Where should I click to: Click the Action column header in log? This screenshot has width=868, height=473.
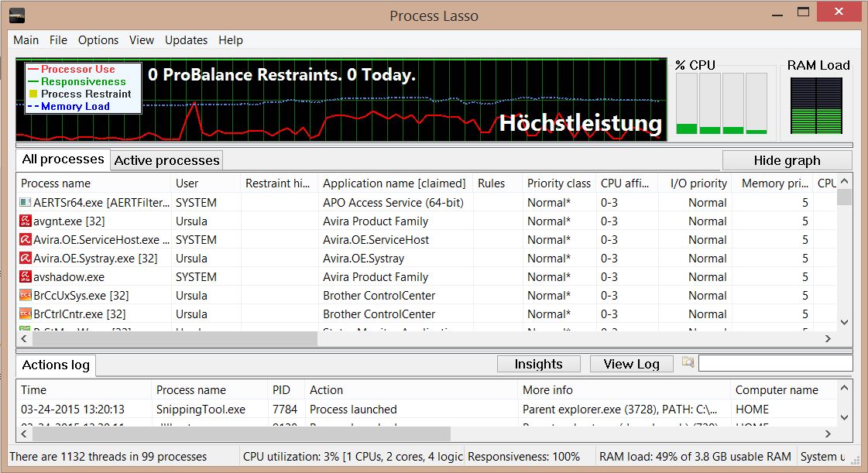pyautogui.click(x=411, y=390)
